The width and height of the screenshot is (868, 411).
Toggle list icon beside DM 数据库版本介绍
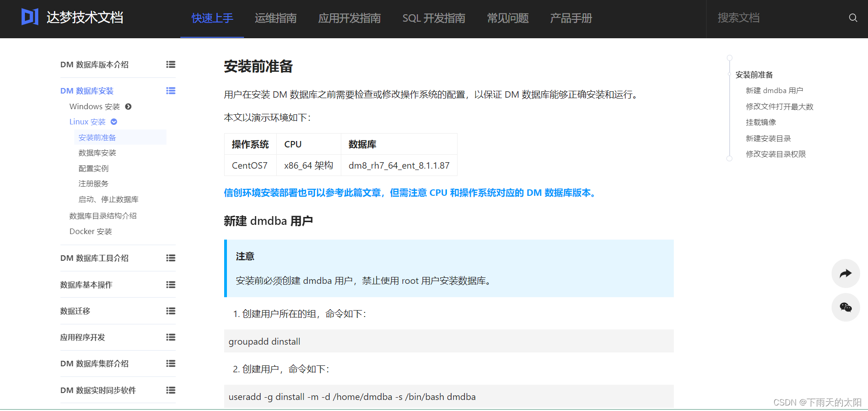click(x=171, y=65)
